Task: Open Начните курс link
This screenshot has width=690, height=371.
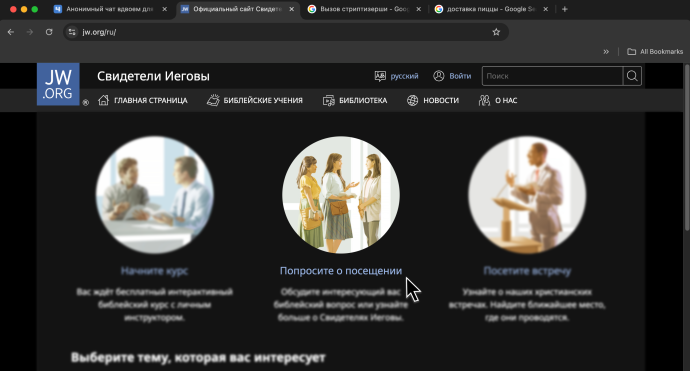Action: [x=154, y=271]
